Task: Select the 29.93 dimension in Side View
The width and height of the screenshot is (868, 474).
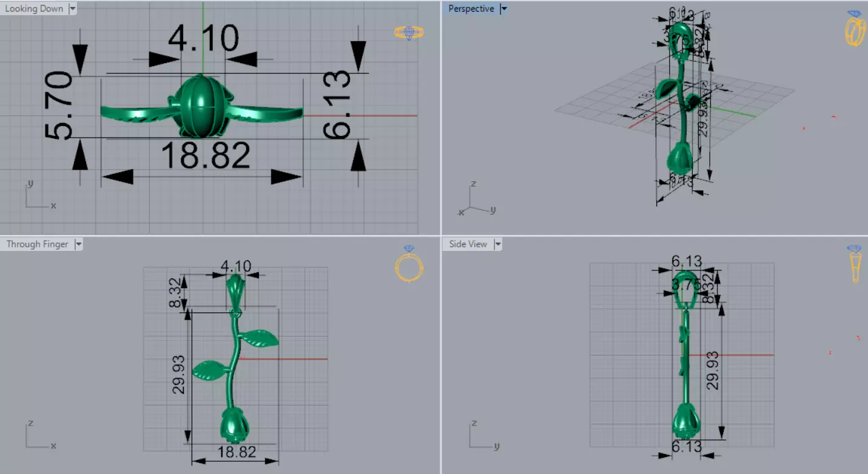Action: [x=712, y=370]
